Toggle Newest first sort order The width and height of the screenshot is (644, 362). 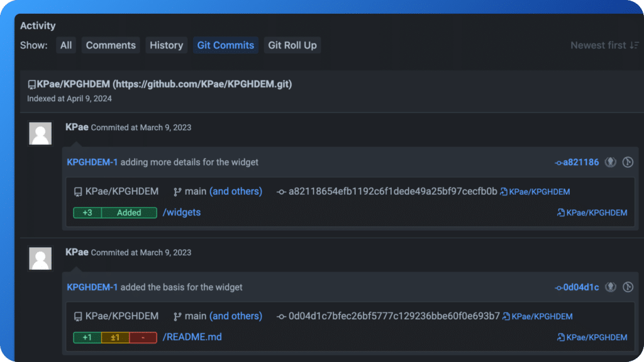(604, 45)
